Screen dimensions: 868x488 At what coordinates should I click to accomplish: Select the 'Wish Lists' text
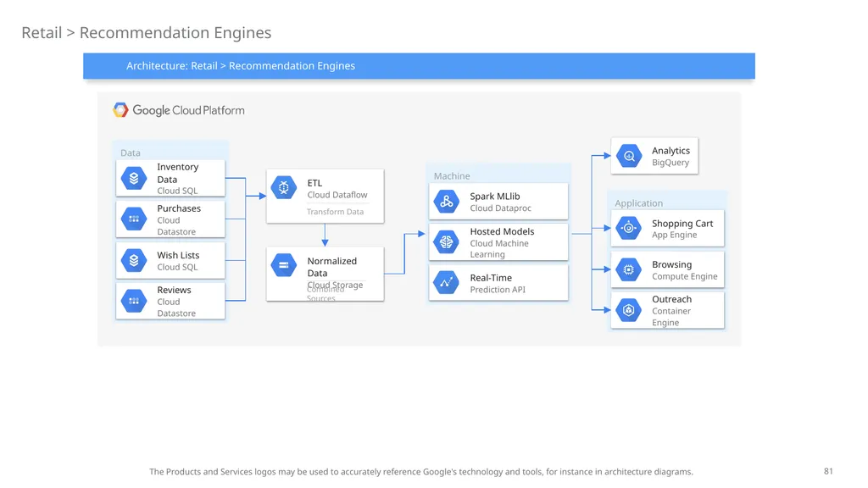(x=178, y=255)
